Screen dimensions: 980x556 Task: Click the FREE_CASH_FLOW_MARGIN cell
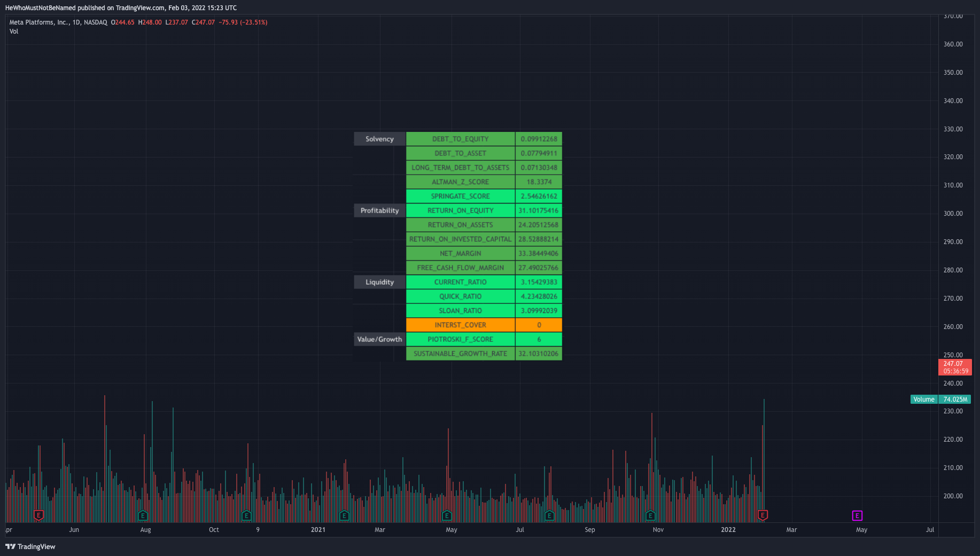click(x=461, y=268)
